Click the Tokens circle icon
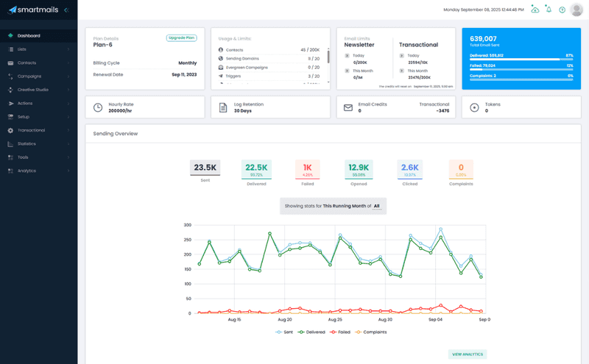This screenshot has width=589, height=364. [473, 107]
